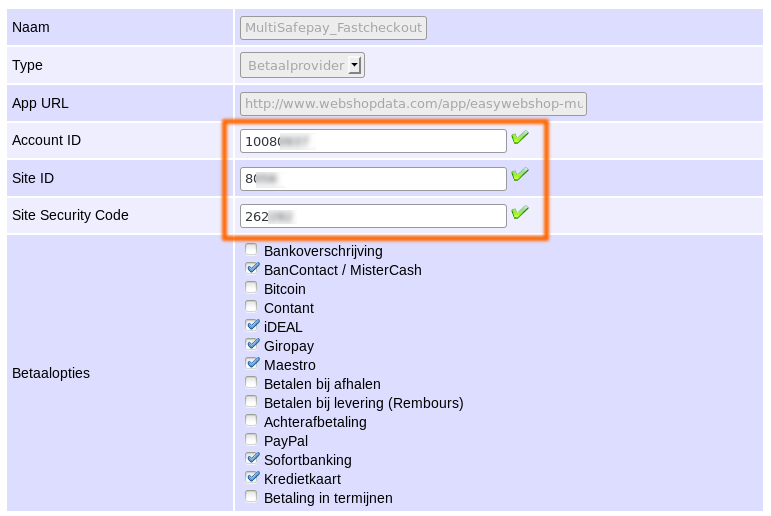Tick the Contant checkbox
Viewport: 771px width, 516px height.
[251, 306]
